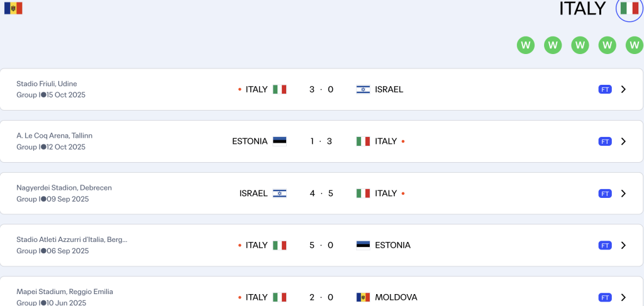
Task: Open chevron for Israel vs Italy 09 Sep match
Action: (623, 194)
